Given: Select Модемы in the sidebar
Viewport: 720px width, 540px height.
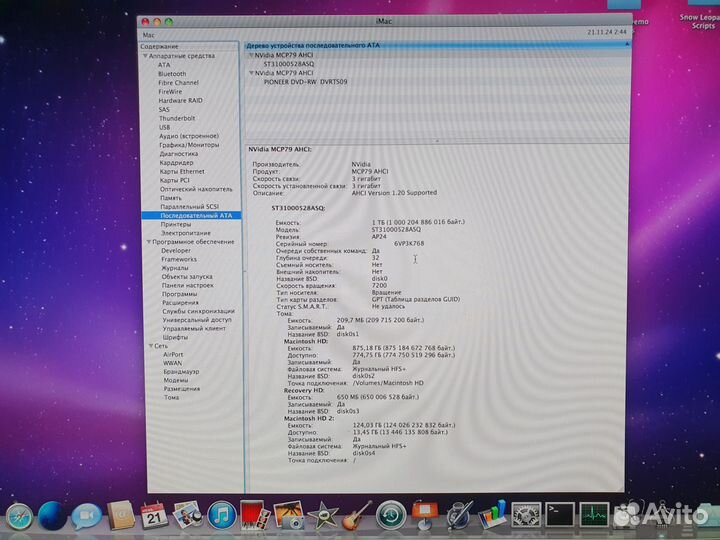Looking at the screenshot, I should pyautogui.click(x=176, y=380).
